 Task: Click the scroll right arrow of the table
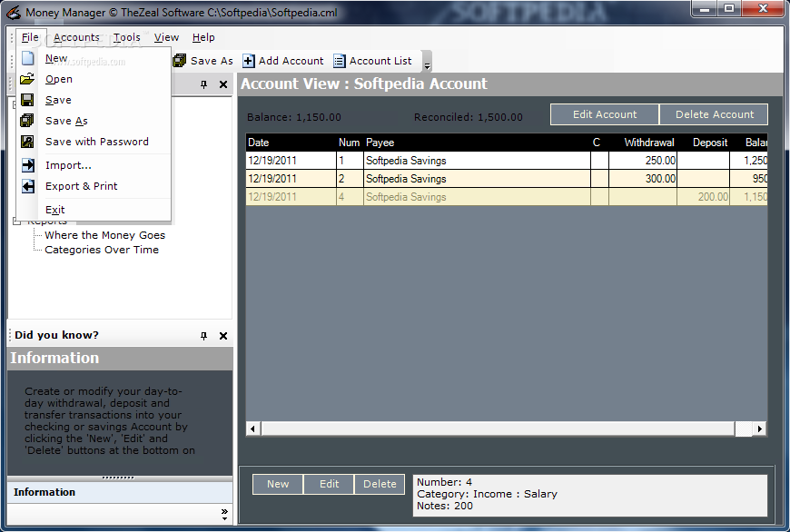[x=760, y=429]
